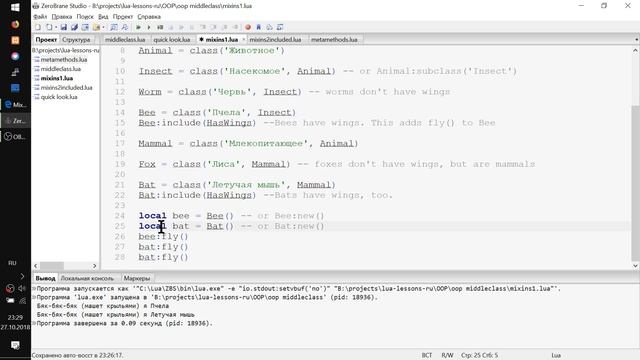The width and height of the screenshot is (640, 360).
Task: Click the project folder toolbar icon
Action: click(96, 27)
